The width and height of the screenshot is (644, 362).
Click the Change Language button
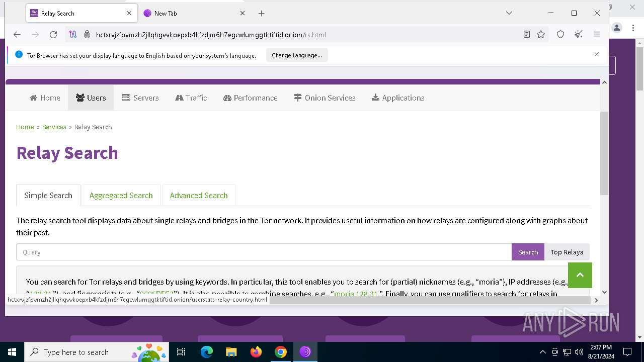(297, 55)
